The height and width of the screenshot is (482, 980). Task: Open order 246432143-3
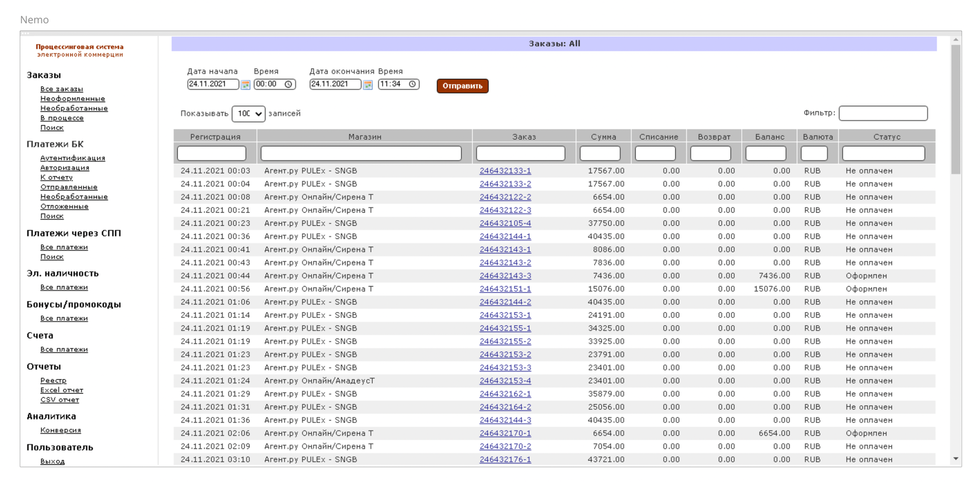click(x=505, y=276)
